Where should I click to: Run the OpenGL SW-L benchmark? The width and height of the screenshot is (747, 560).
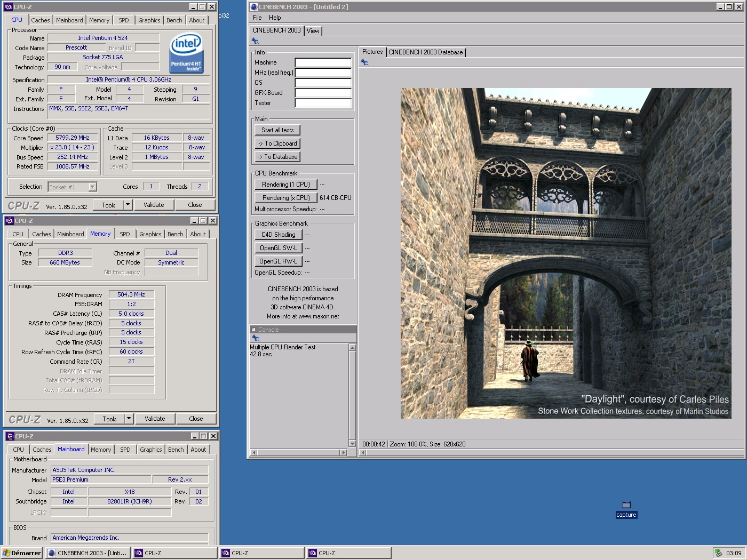tap(279, 248)
